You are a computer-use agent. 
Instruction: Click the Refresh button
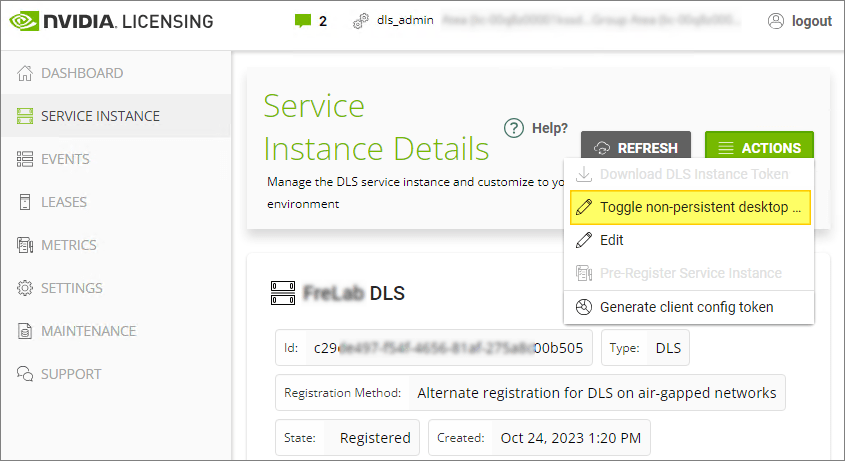635,148
